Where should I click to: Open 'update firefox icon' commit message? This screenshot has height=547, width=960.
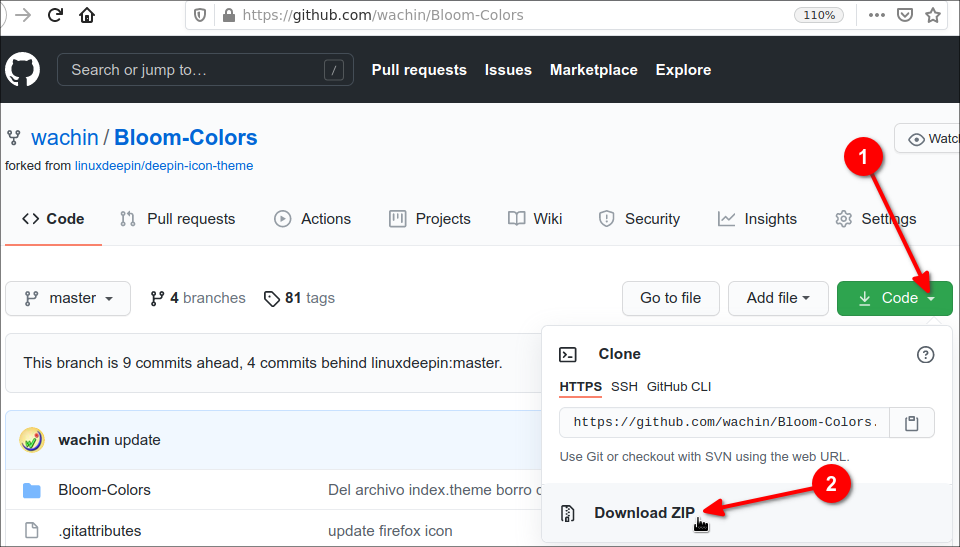coord(390,530)
